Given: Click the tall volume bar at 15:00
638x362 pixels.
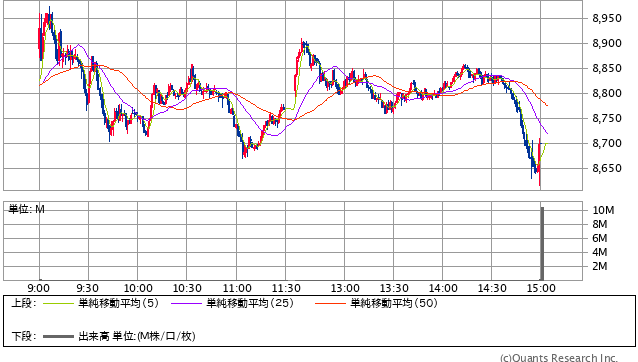Looking at the screenshot, I should (542, 243).
